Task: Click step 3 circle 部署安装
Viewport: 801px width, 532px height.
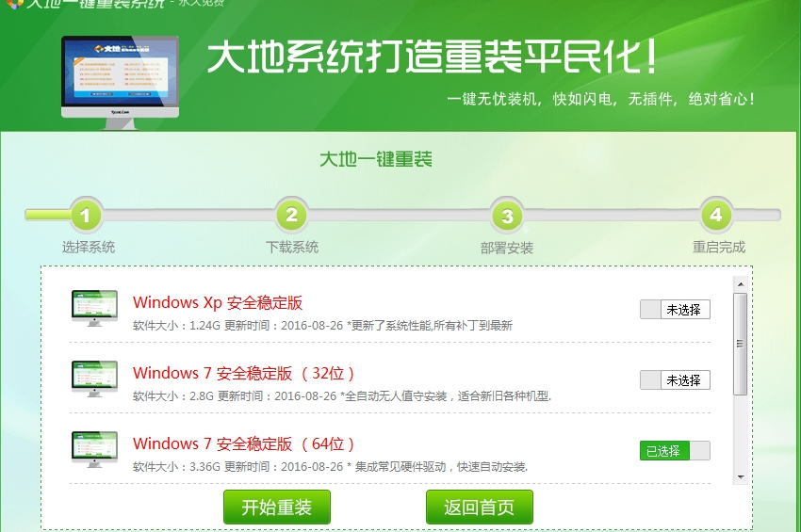Action: (507, 216)
